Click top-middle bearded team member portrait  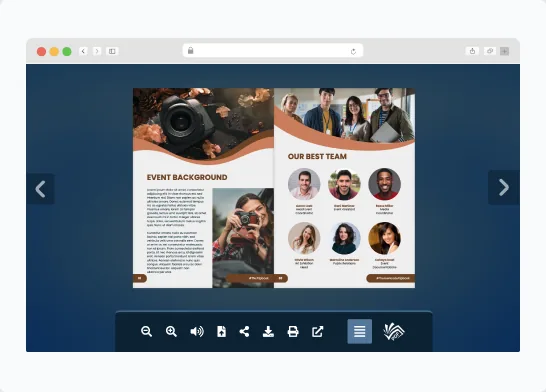[x=344, y=184]
